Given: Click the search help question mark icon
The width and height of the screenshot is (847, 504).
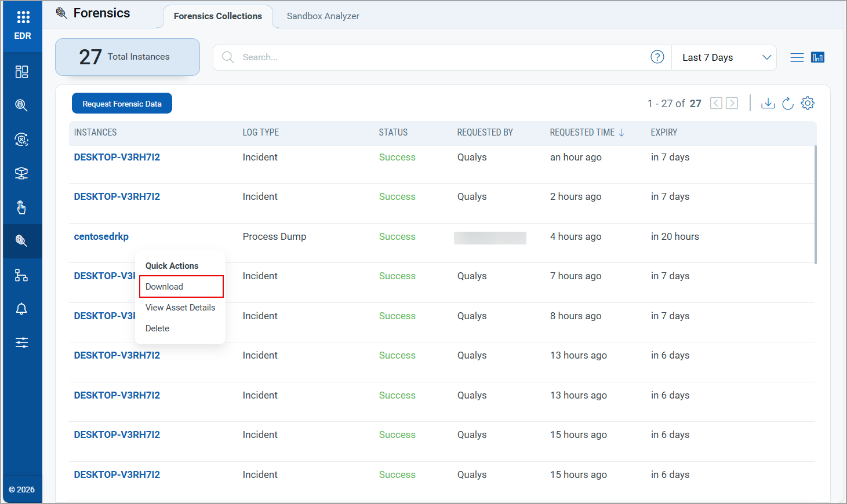Looking at the screenshot, I should 657,57.
